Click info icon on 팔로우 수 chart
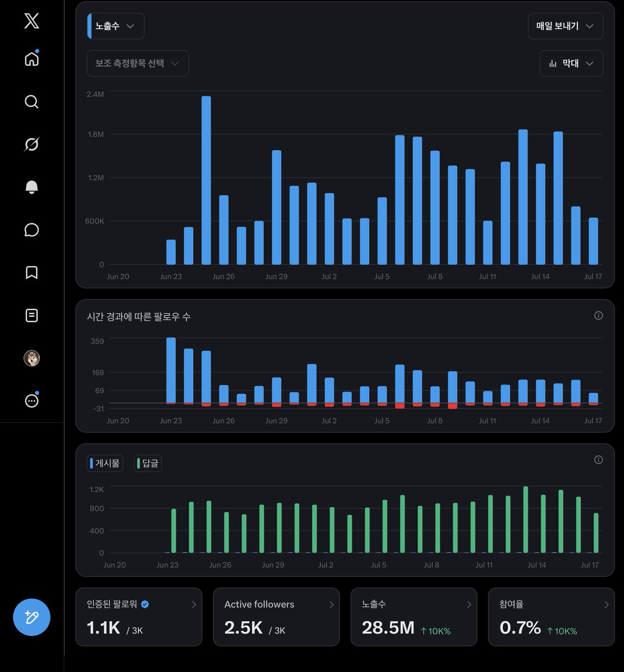624x672 pixels. click(x=598, y=315)
